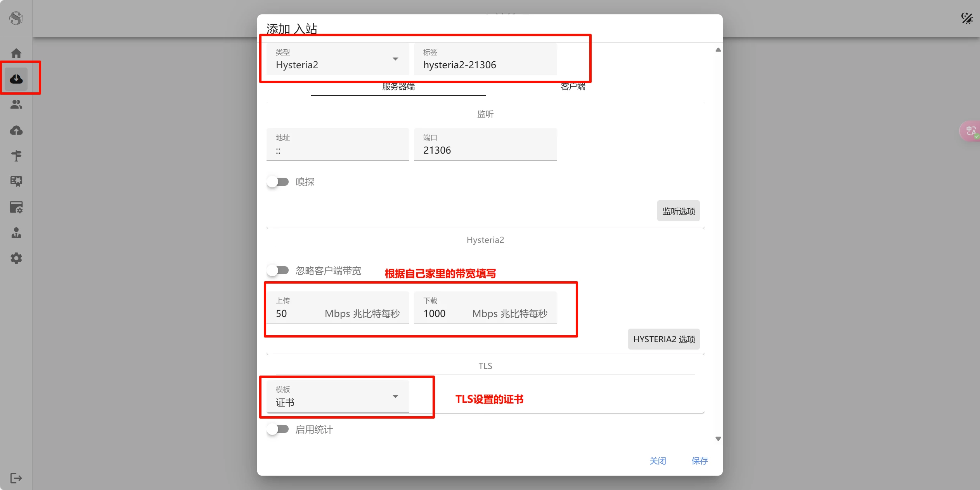Click the admin user icon in sidebar
Screen dimensions: 980x490
pyautogui.click(x=16, y=233)
